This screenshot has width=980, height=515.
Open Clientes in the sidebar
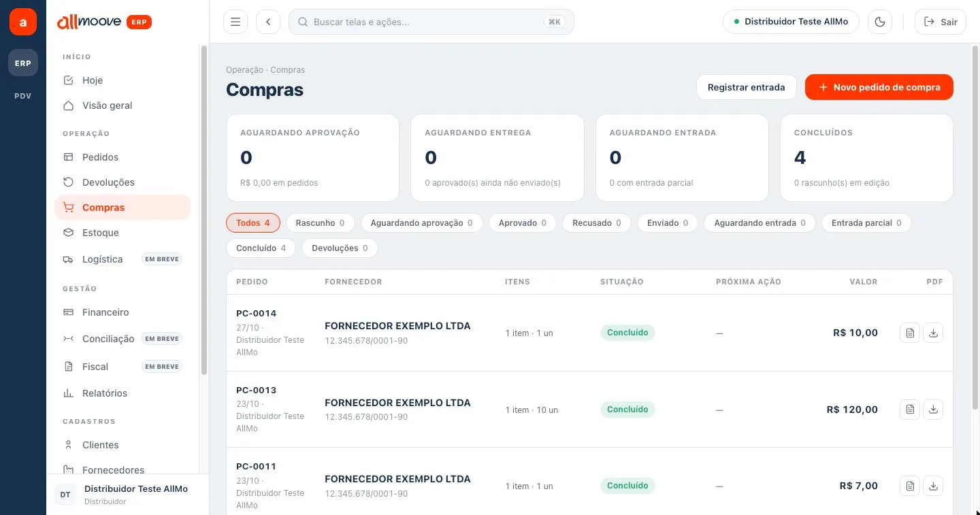tap(122, 445)
